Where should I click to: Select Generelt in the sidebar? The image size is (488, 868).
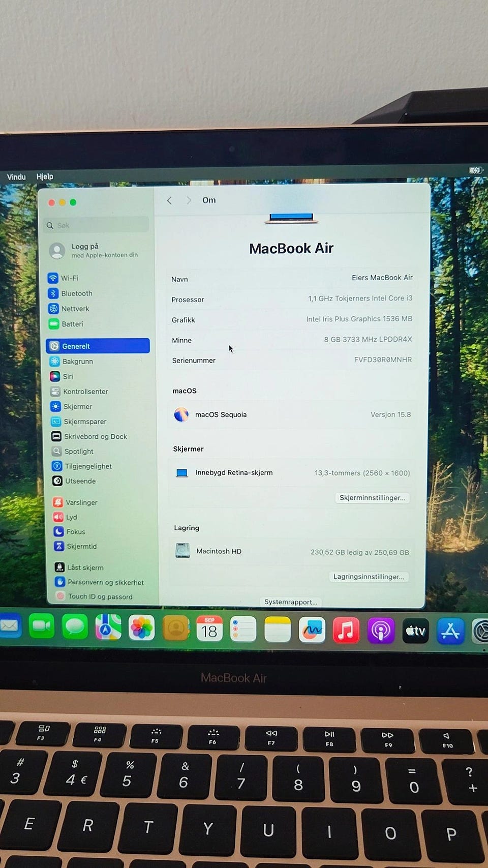(x=98, y=346)
